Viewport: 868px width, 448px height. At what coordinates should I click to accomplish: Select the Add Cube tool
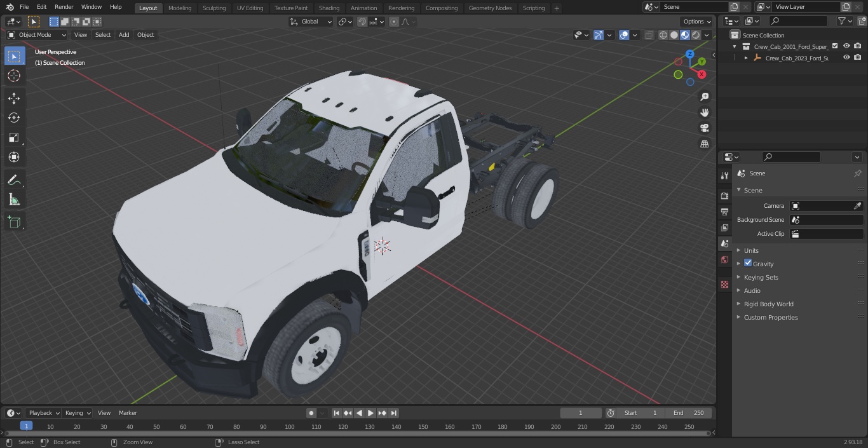pos(14,222)
